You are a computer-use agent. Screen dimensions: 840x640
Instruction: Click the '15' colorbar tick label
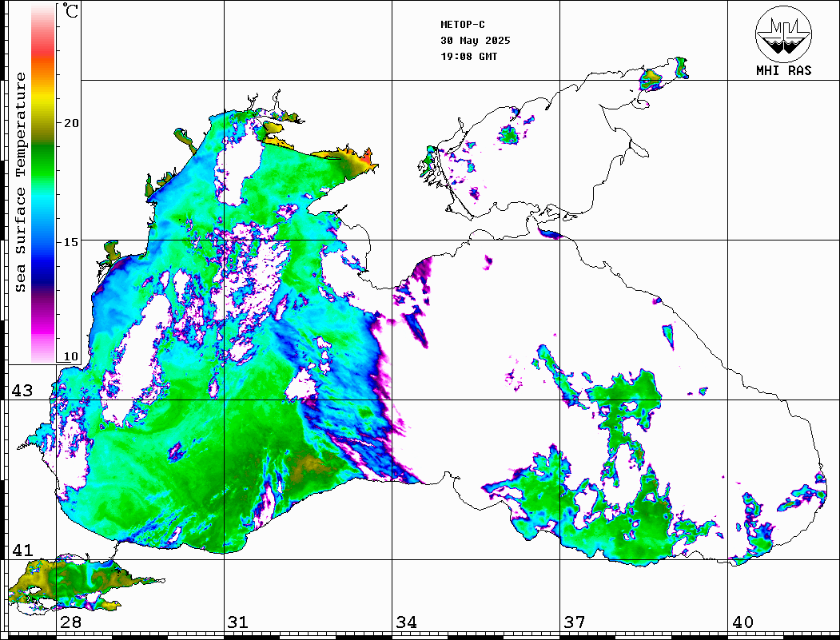tap(70, 242)
